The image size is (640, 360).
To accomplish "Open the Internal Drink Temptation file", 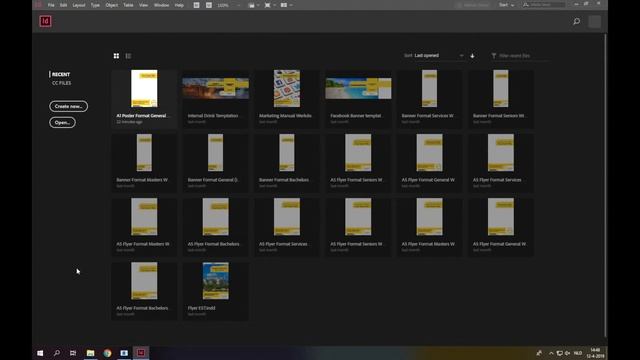I will click(x=216, y=99).
